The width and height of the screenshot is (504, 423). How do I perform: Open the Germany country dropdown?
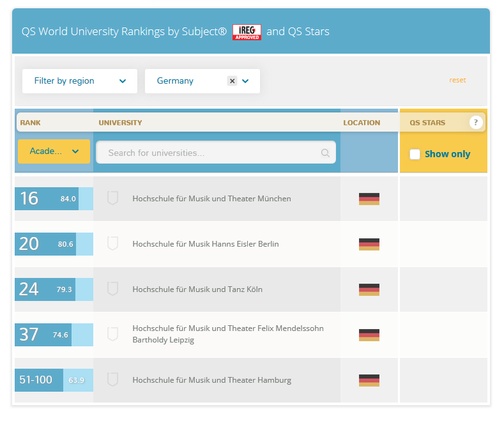pyautogui.click(x=202, y=81)
